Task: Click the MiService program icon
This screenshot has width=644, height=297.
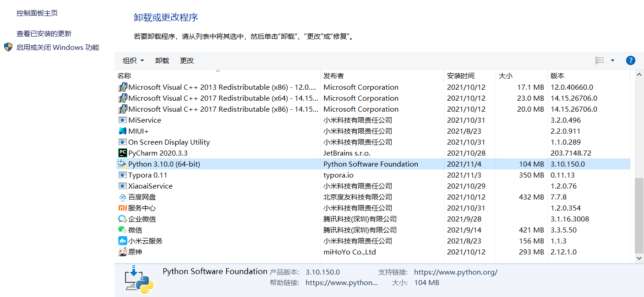Action: pyautogui.click(x=122, y=120)
